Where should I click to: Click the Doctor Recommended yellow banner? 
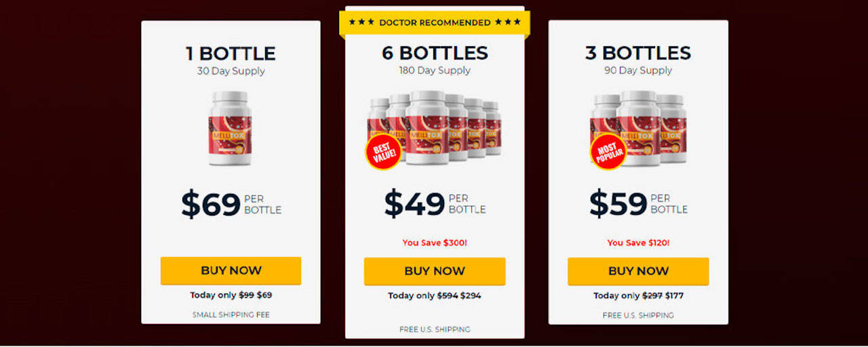pos(435,23)
